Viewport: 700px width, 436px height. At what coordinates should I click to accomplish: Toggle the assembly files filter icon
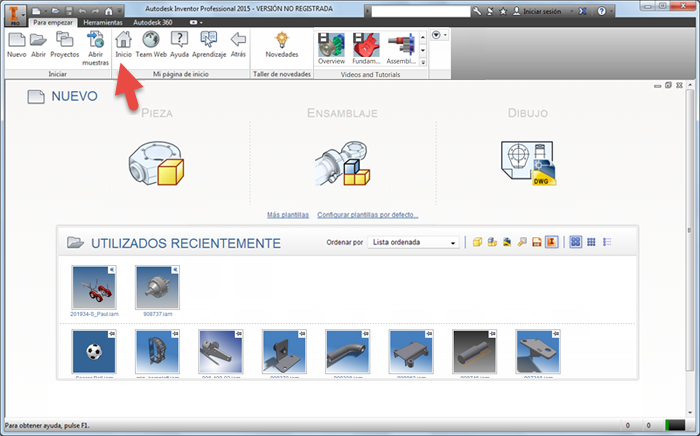(492, 242)
